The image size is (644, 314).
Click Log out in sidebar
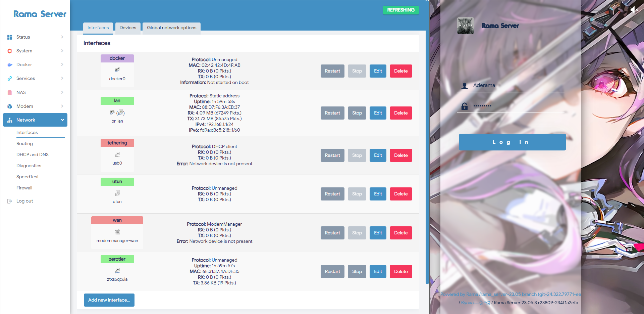click(x=24, y=201)
